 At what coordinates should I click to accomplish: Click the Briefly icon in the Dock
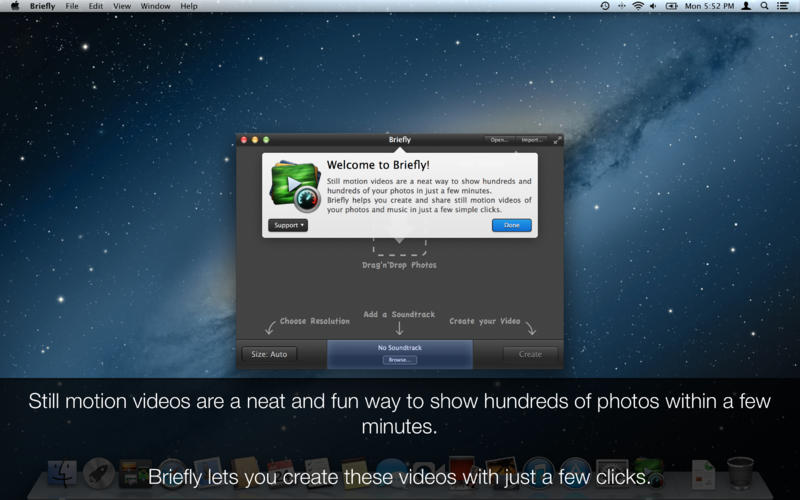[x=648, y=473]
